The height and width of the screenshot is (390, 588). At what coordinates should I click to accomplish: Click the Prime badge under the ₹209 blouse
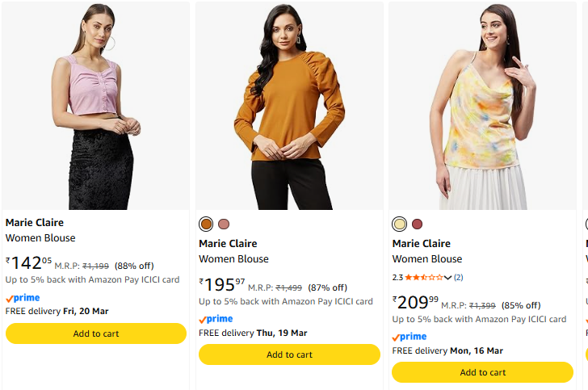(x=409, y=337)
